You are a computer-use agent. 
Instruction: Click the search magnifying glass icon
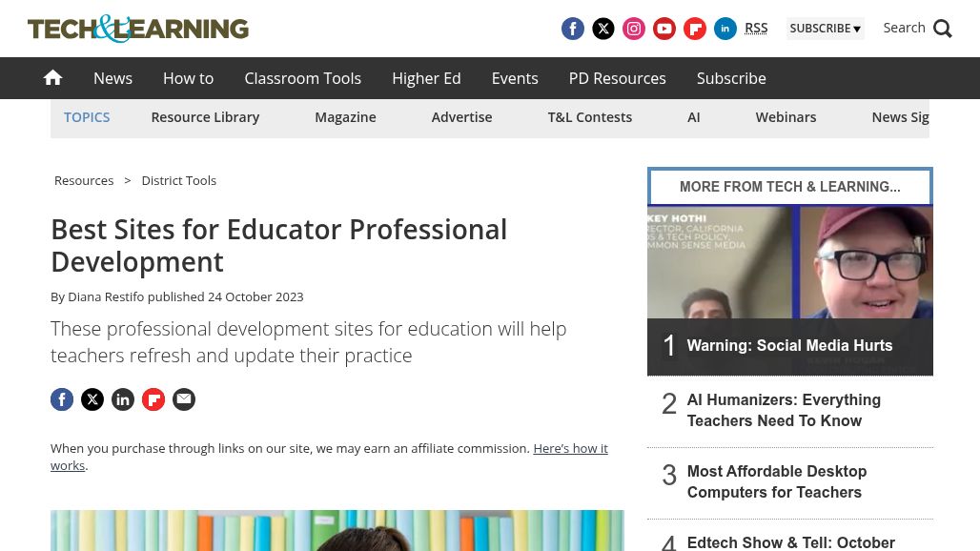942,29
